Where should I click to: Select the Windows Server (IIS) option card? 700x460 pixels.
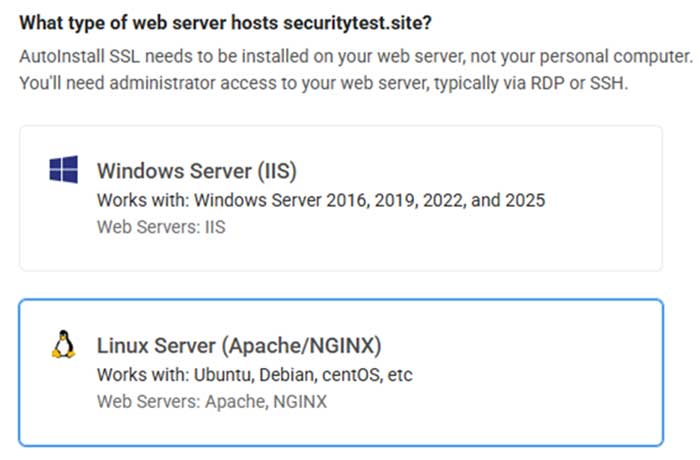point(340,198)
